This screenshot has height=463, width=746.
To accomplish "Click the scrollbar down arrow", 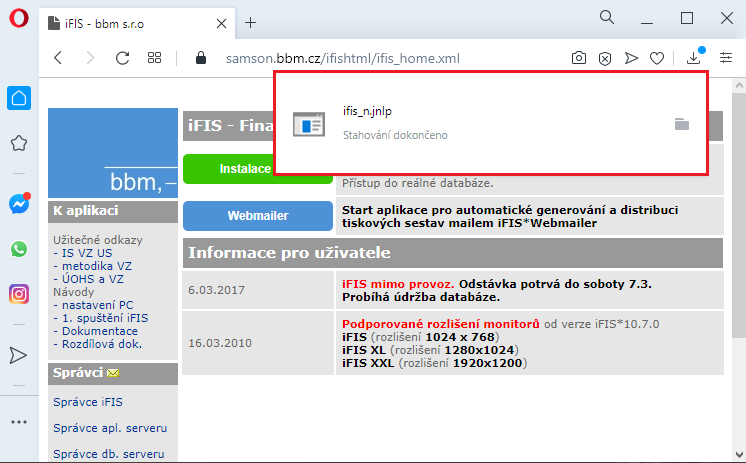I will pyautogui.click(x=739, y=454).
